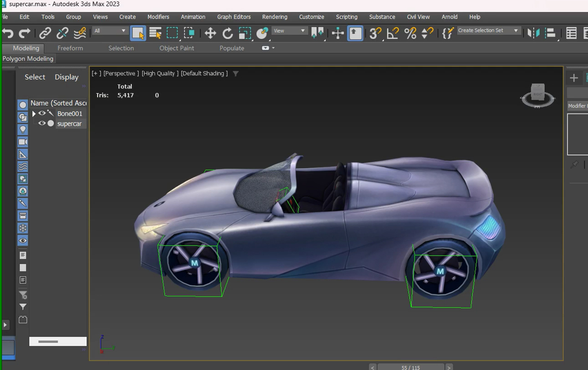Click the viewport filter funnel icon
The width and height of the screenshot is (588, 370).
point(235,73)
